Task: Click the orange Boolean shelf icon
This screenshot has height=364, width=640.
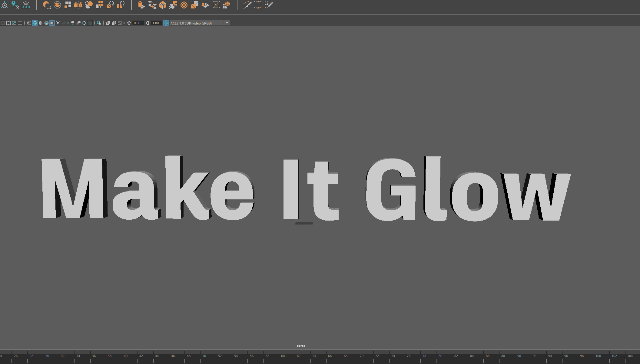Action: tap(88, 5)
